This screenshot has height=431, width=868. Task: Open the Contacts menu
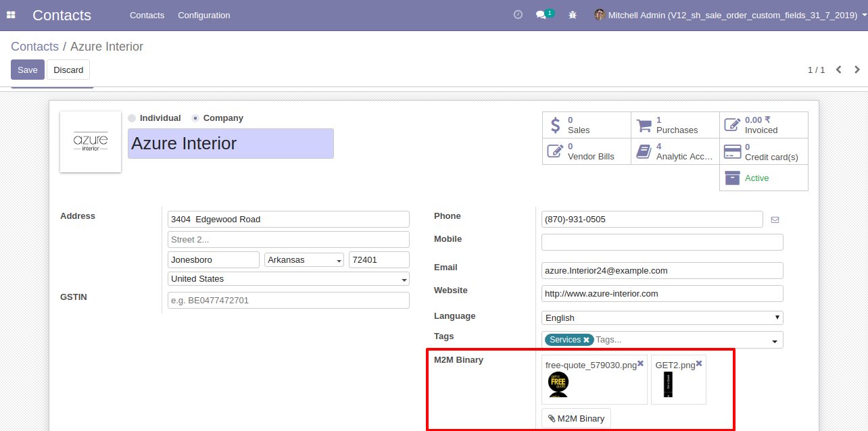click(147, 15)
